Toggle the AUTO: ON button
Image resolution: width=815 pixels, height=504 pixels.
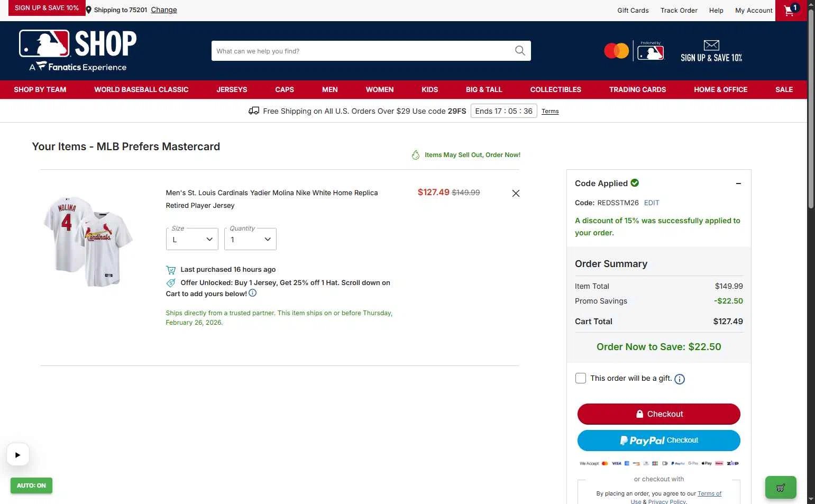point(31,485)
